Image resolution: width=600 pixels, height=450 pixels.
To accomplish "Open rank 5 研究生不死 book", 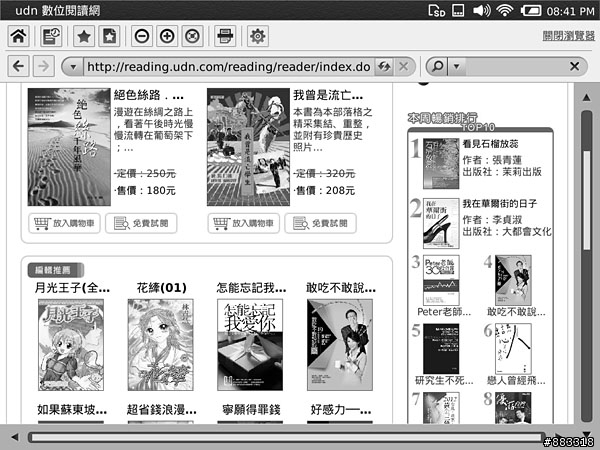I will (x=441, y=349).
